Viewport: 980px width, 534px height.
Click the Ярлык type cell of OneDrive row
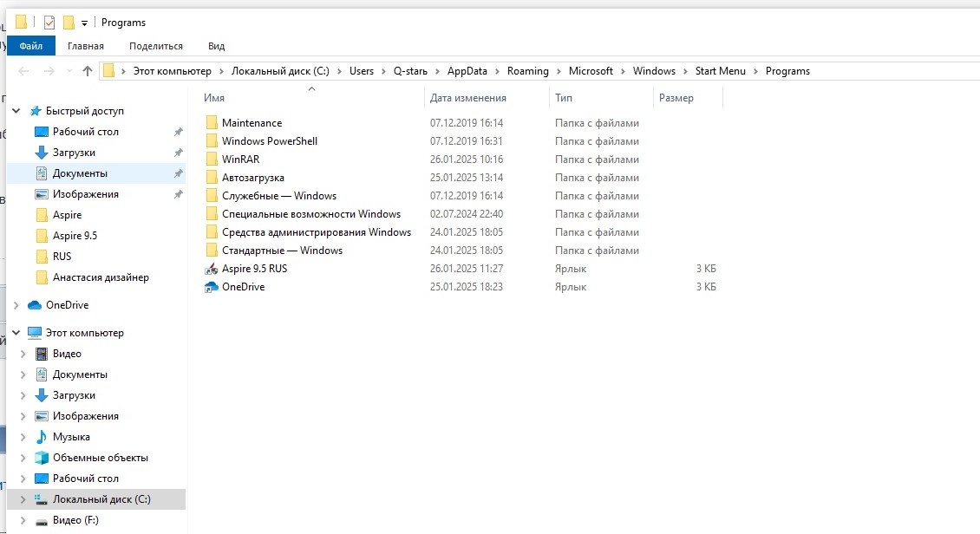point(571,287)
